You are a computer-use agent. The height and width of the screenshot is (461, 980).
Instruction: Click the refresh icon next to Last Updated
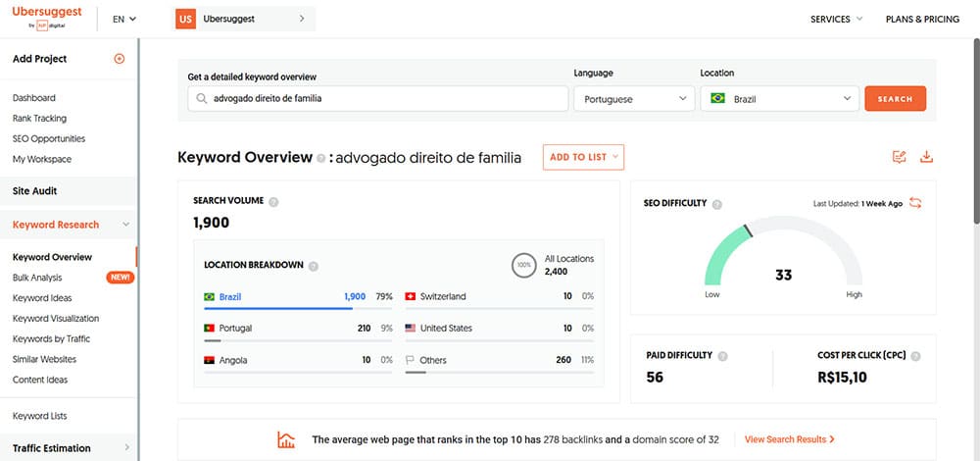tap(915, 203)
